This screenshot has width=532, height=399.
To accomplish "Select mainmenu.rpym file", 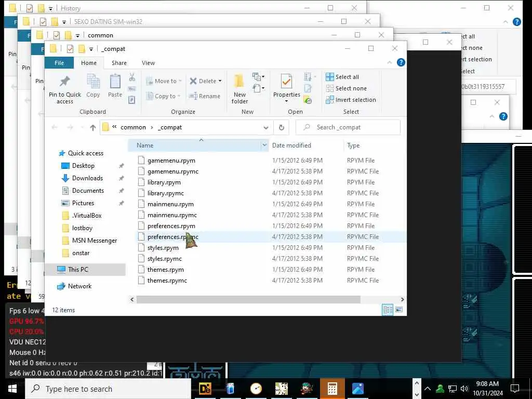I will coord(170,204).
